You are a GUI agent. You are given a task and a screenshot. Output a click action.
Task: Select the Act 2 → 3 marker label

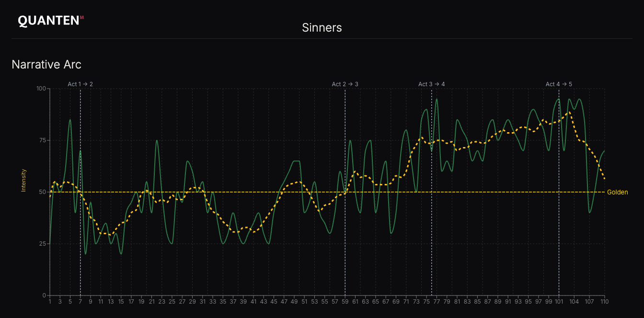click(345, 84)
